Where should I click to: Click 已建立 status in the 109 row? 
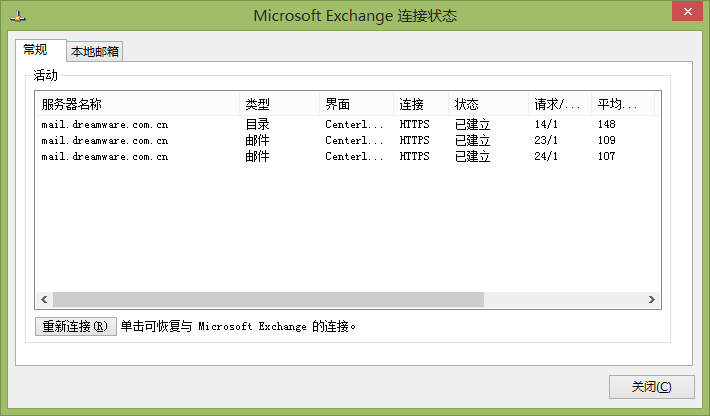[x=472, y=140]
